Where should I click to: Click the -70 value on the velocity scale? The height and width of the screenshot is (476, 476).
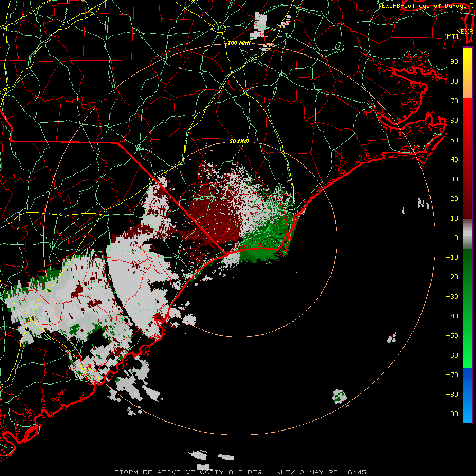pyautogui.click(x=452, y=375)
